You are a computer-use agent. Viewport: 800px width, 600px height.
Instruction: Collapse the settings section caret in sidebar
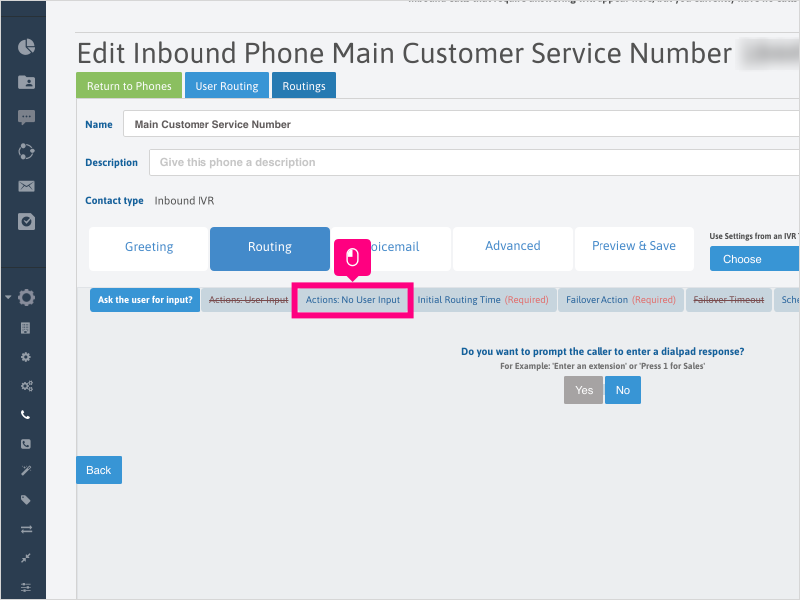(8, 297)
